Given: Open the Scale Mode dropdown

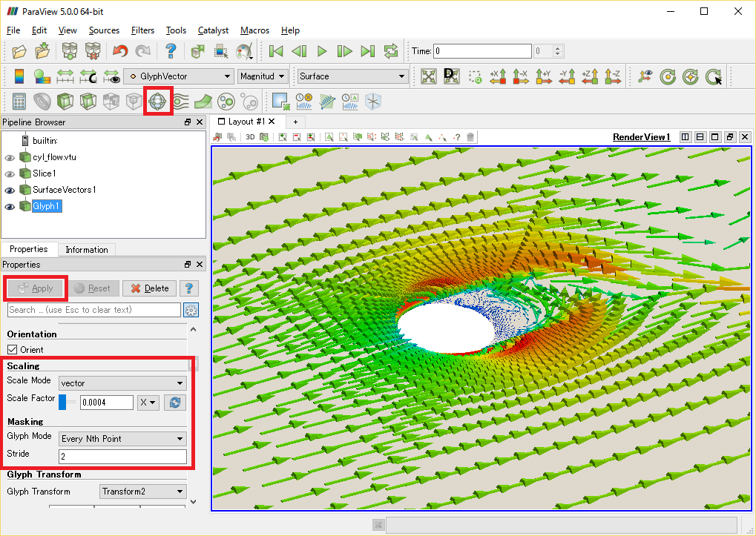Looking at the screenshot, I should click(122, 383).
